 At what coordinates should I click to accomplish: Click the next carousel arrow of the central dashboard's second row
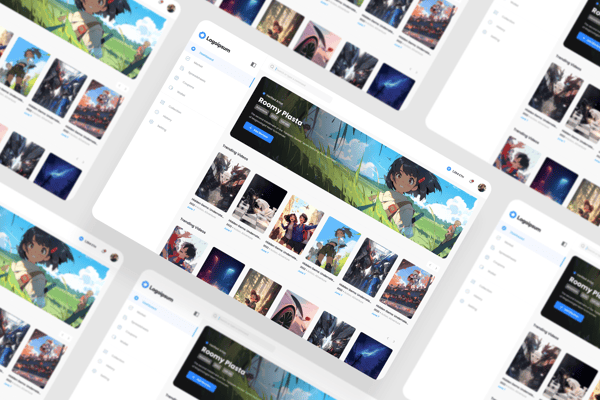click(x=394, y=342)
